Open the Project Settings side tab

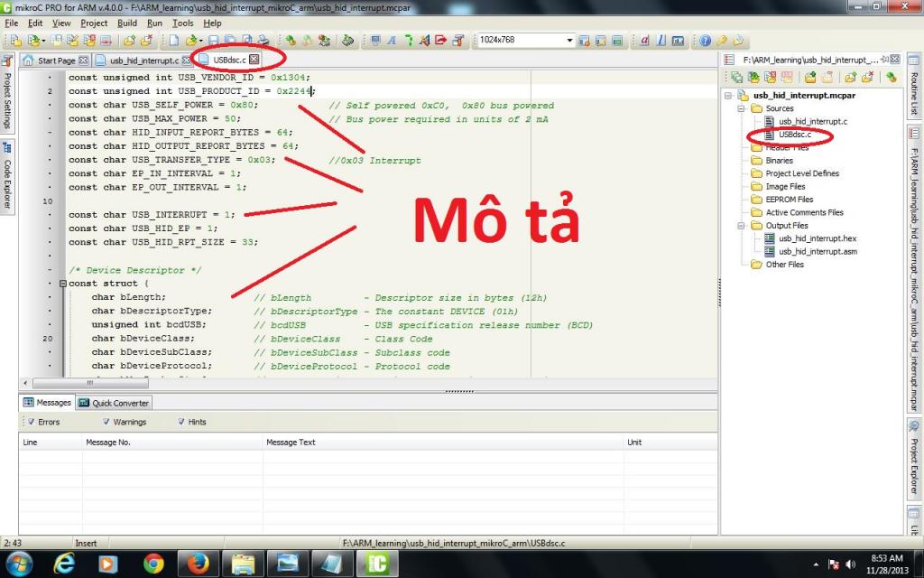pyautogui.click(x=7, y=94)
